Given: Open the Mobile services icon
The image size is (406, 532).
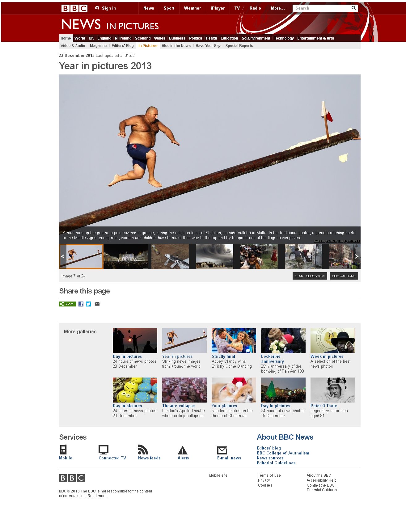Looking at the screenshot, I should pyautogui.click(x=63, y=450).
